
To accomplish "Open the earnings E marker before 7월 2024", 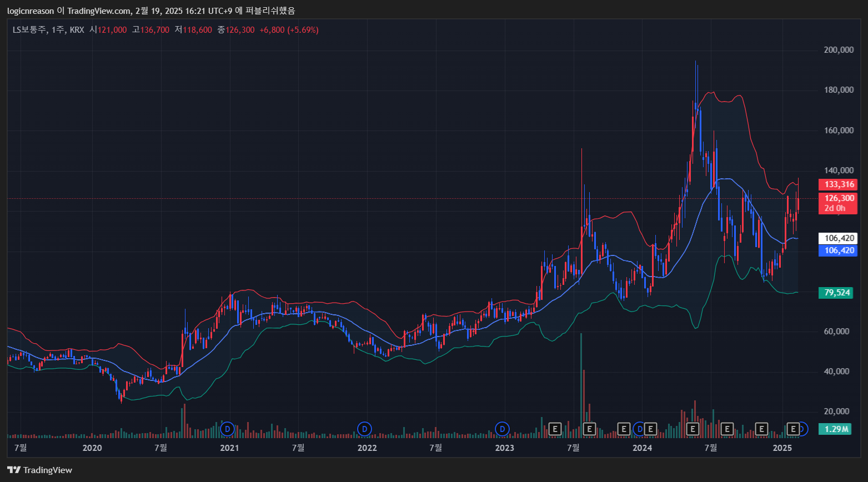I will click(x=693, y=429).
